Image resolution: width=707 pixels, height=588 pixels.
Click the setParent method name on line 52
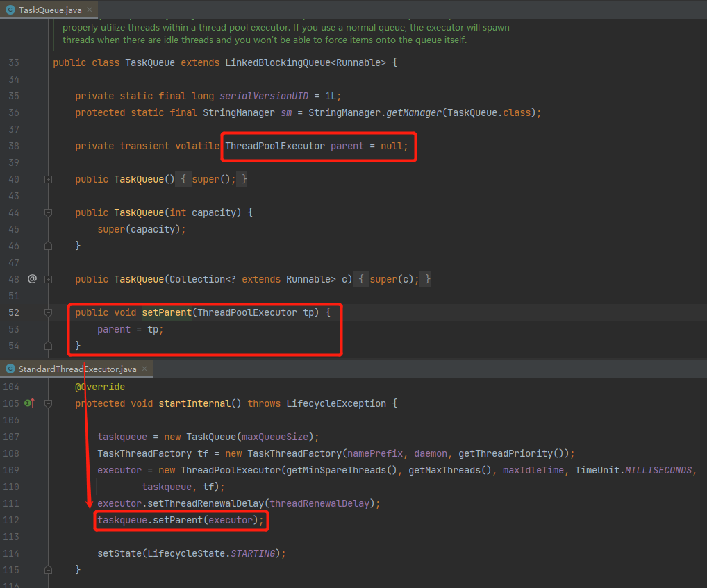tap(167, 312)
